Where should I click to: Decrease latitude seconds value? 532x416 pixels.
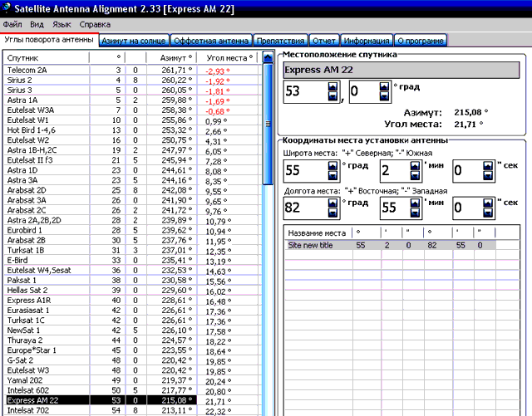[x=488, y=176]
